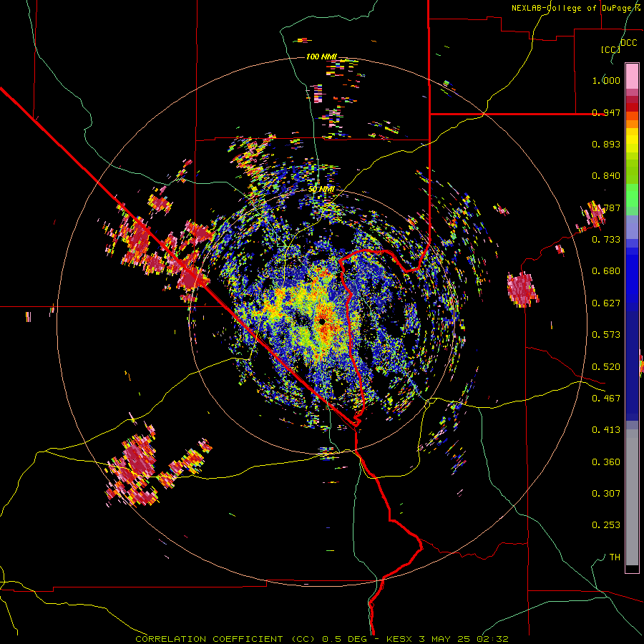Click the 0.253 legend value
644x644 pixels.
pyautogui.click(x=606, y=525)
